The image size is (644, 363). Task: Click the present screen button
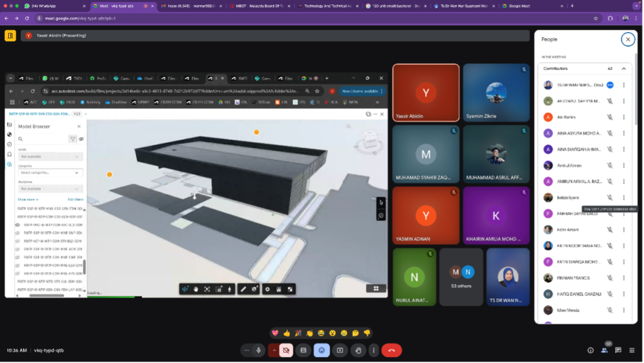click(340, 350)
